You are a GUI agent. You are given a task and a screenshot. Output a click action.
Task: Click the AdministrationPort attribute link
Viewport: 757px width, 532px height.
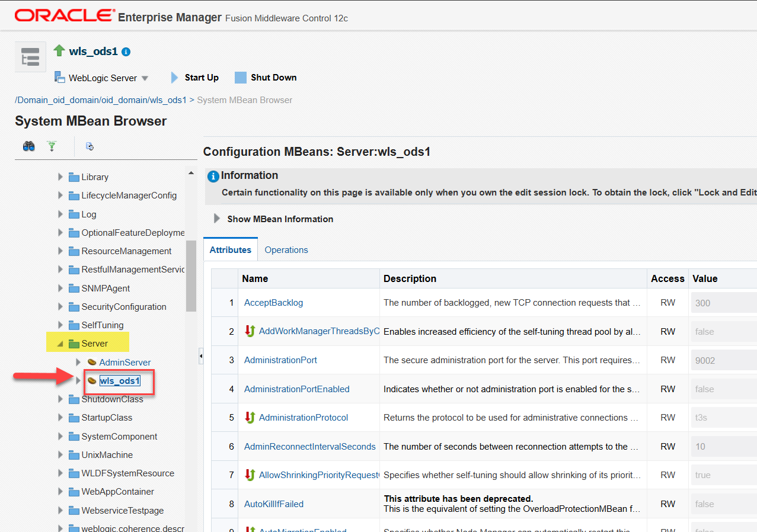[x=280, y=360]
